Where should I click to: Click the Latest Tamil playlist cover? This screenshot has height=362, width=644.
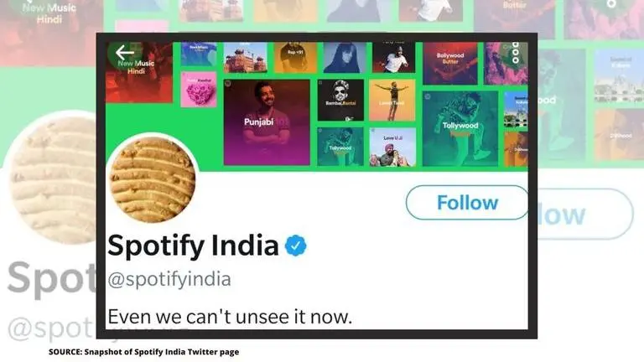(x=392, y=100)
